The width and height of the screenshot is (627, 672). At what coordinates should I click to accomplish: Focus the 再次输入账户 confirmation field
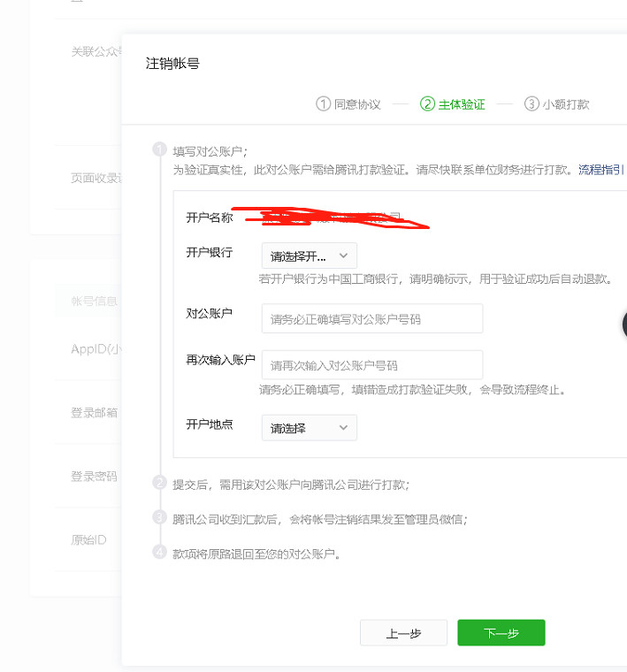click(372, 364)
